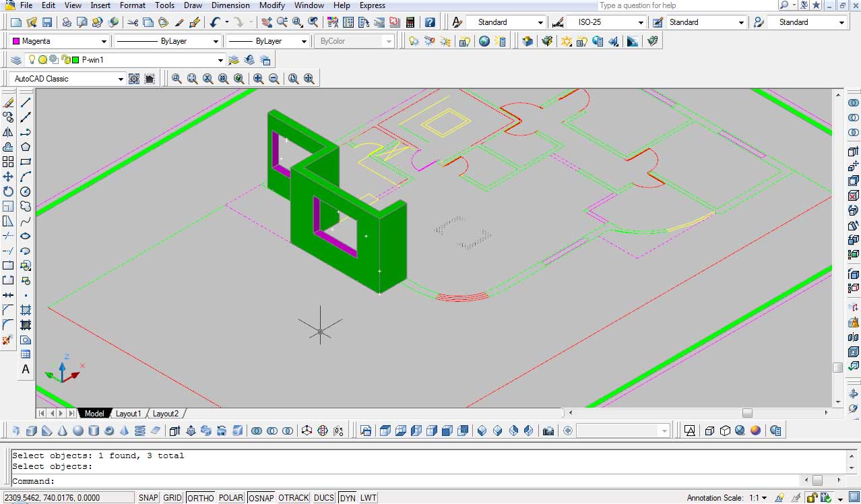Viewport: 861px width, 504px height.
Task: Click in the Command line input
Action: point(404,481)
